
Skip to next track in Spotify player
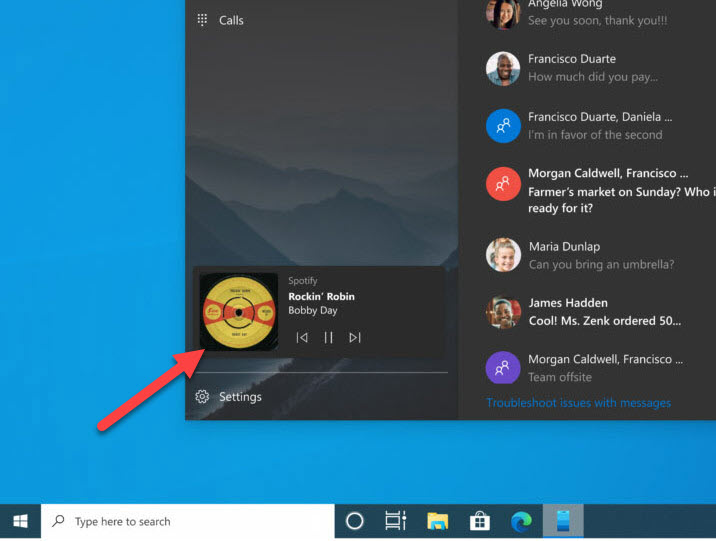(355, 338)
